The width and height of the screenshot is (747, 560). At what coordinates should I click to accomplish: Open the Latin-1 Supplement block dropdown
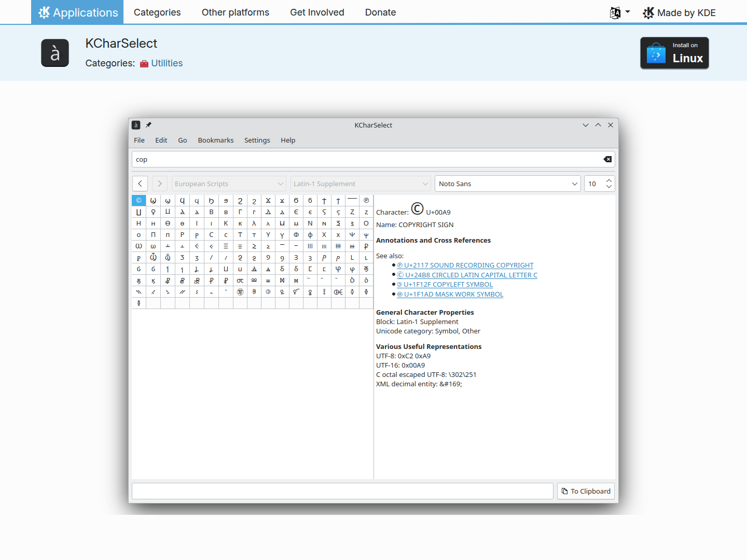click(361, 184)
